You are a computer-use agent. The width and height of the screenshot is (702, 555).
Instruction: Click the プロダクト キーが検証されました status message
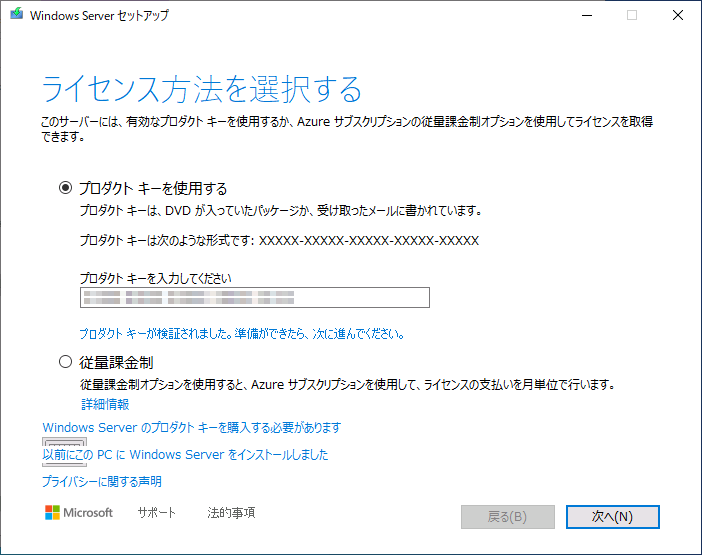tap(242, 333)
